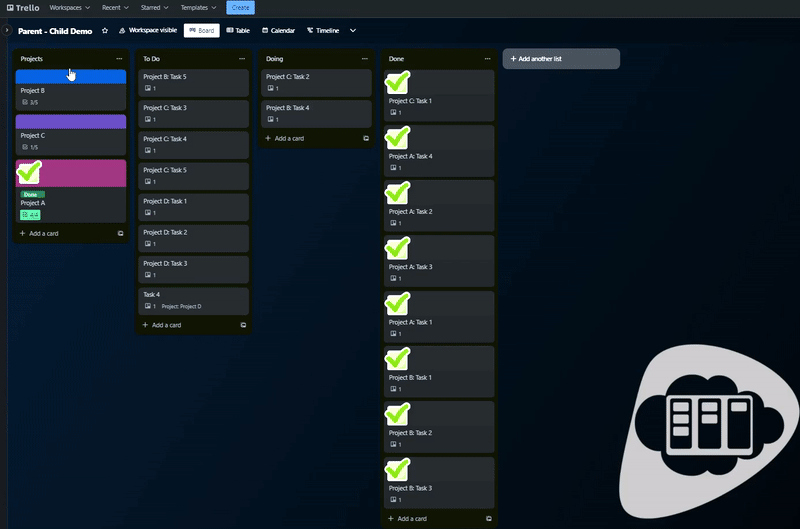Click the 3/5 checklist badge on Project B
800x529 pixels.
(30, 102)
